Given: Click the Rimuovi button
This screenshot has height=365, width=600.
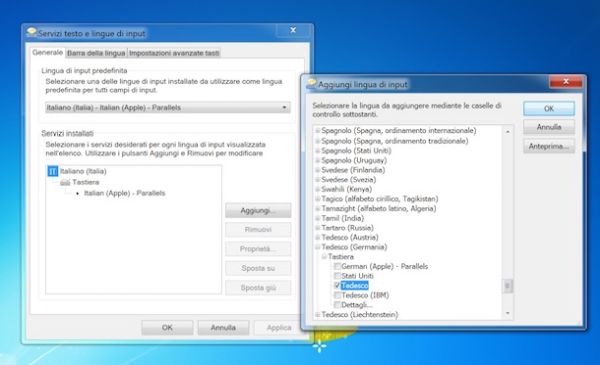Looking at the screenshot, I should tap(258, 230).
